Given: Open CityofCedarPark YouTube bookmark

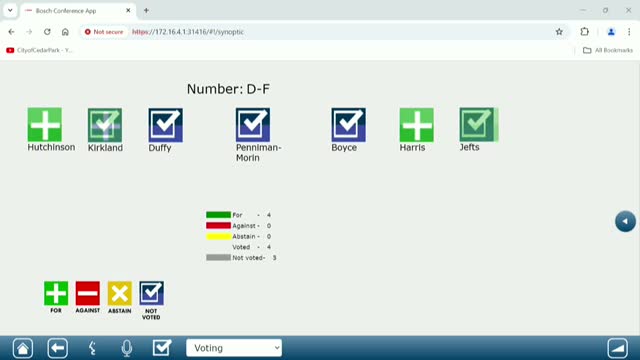Looking at the screenshot, I should 39,50.
